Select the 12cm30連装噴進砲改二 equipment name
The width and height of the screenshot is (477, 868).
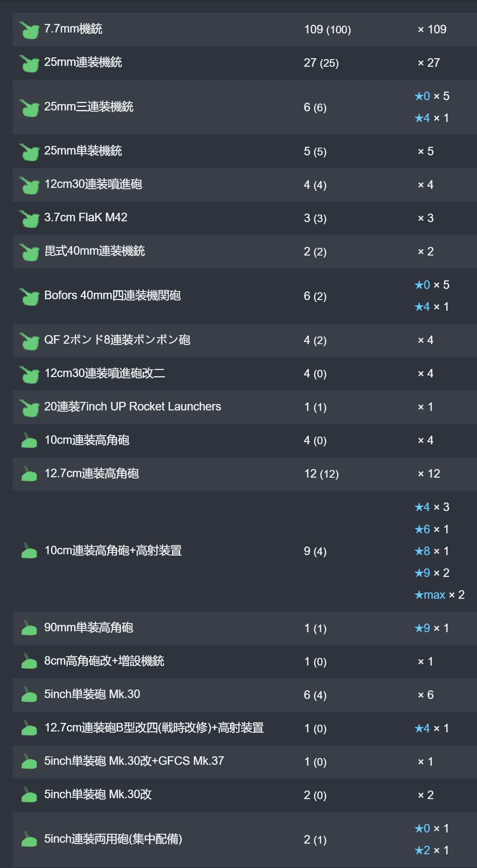click(105, 374)
